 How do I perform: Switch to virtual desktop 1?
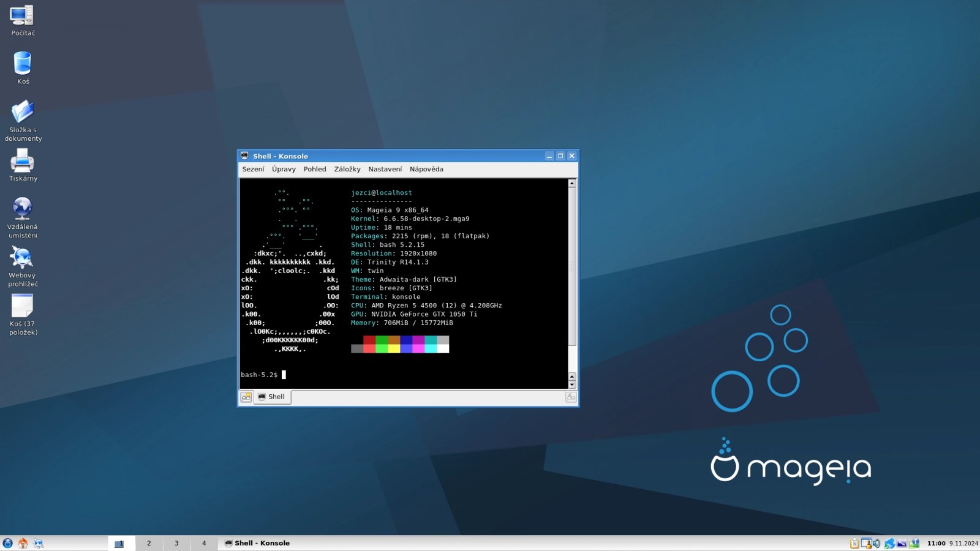tap(121, 543)
